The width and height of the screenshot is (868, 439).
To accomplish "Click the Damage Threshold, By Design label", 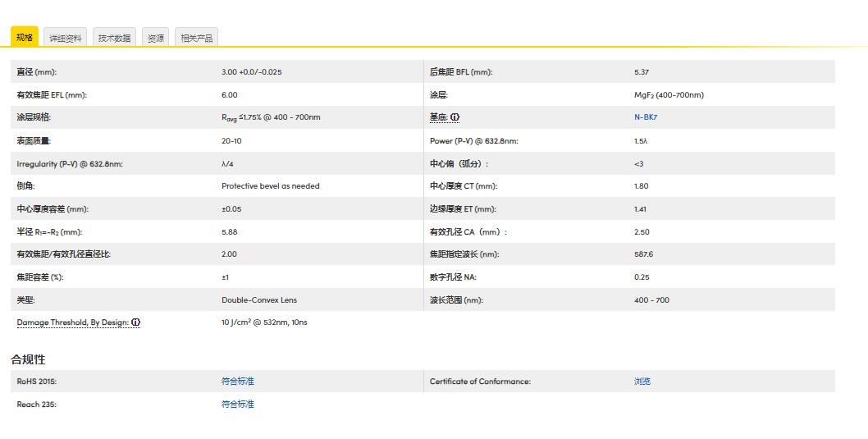I will click(72, 322).
